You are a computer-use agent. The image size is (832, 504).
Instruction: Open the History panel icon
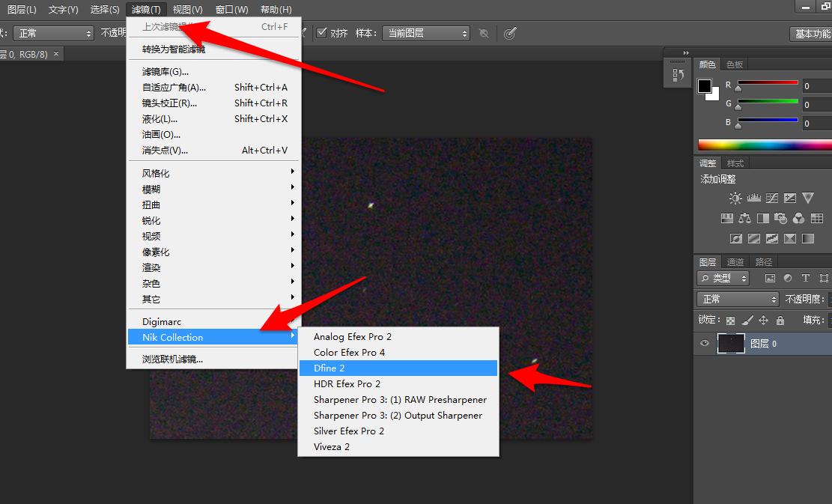point(678,75)
